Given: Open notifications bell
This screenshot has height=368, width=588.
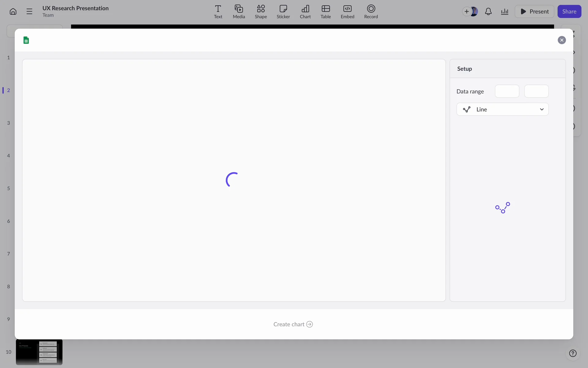Looking at the screenshot, I should (488, 12).
